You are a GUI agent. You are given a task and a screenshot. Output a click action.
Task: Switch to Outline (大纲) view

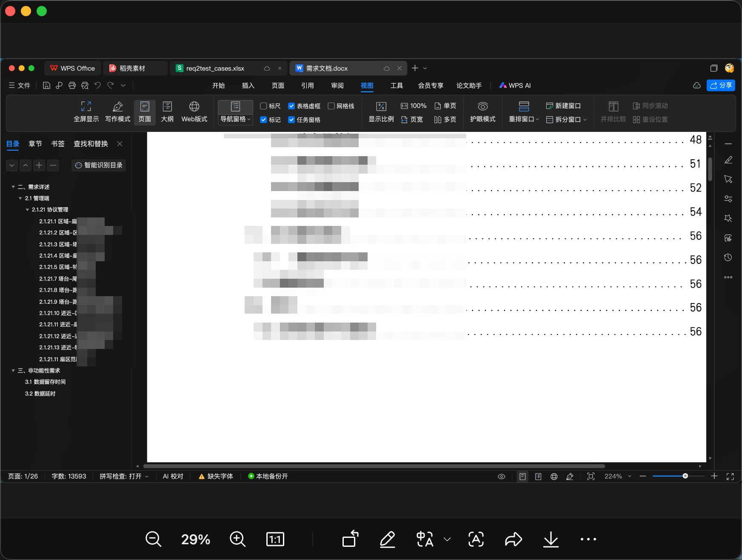point(167,112)
